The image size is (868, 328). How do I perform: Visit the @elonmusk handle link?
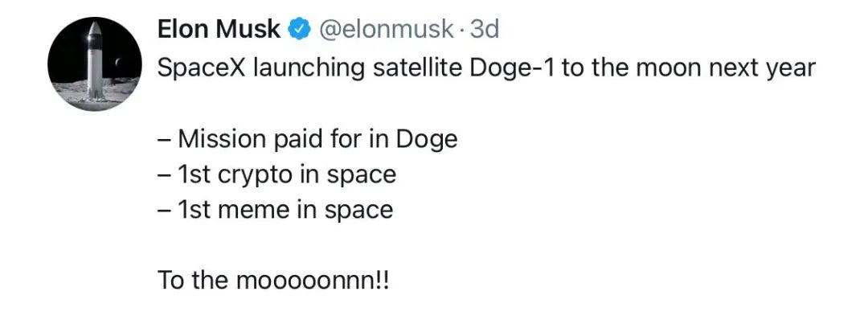(x=387, y=29)
